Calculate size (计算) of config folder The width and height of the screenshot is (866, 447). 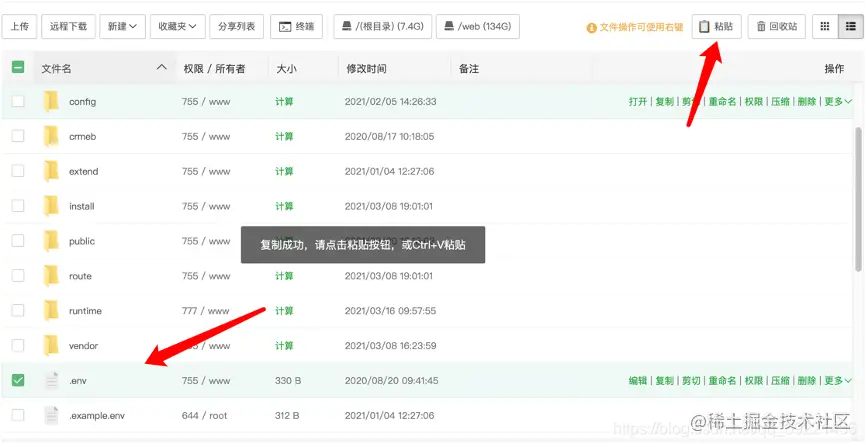tap(284, 102)
